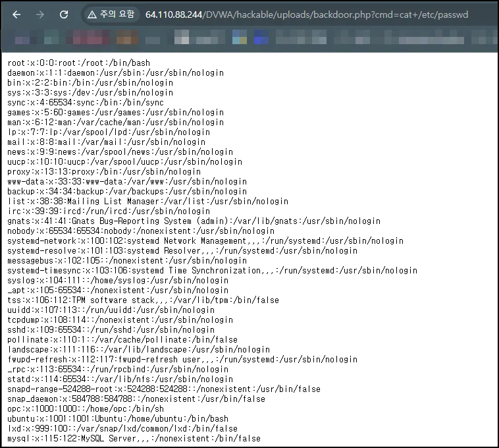Click the uucp:x:10:10 entry line
Screen dimensions: 499x448
tap(125, 162)
